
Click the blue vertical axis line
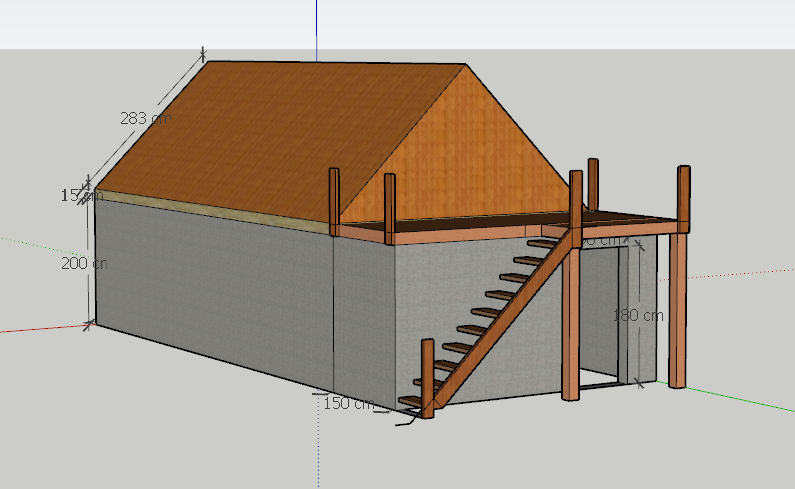[316, 25]
